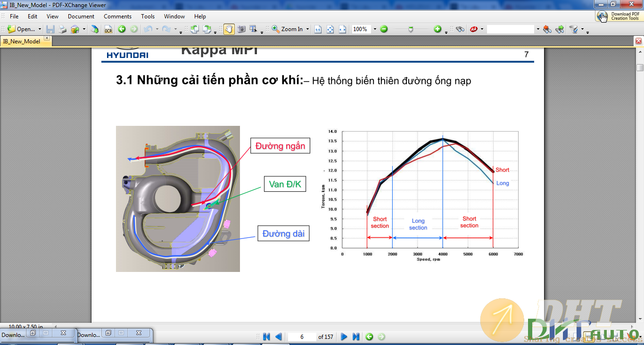Click green minus zoom out button

384,29
